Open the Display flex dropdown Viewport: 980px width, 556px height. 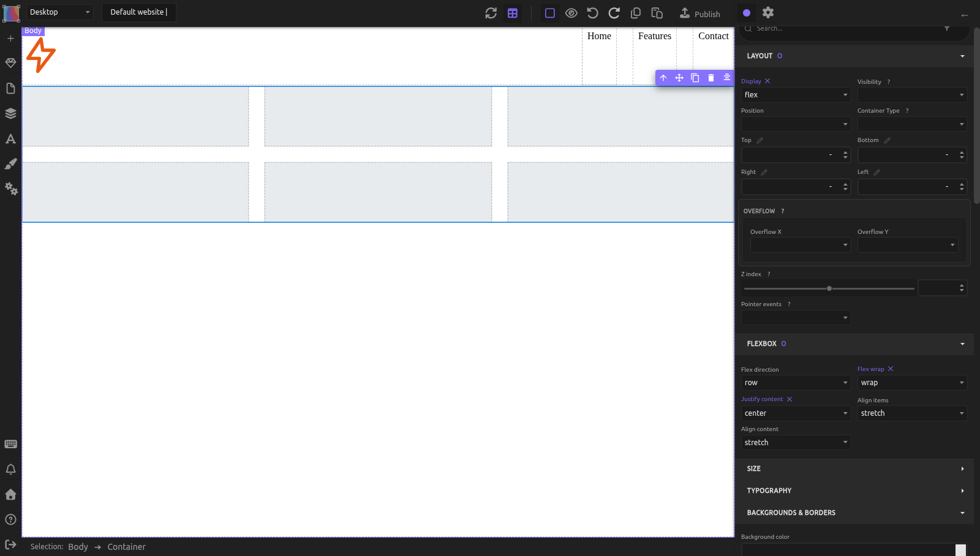796,95
